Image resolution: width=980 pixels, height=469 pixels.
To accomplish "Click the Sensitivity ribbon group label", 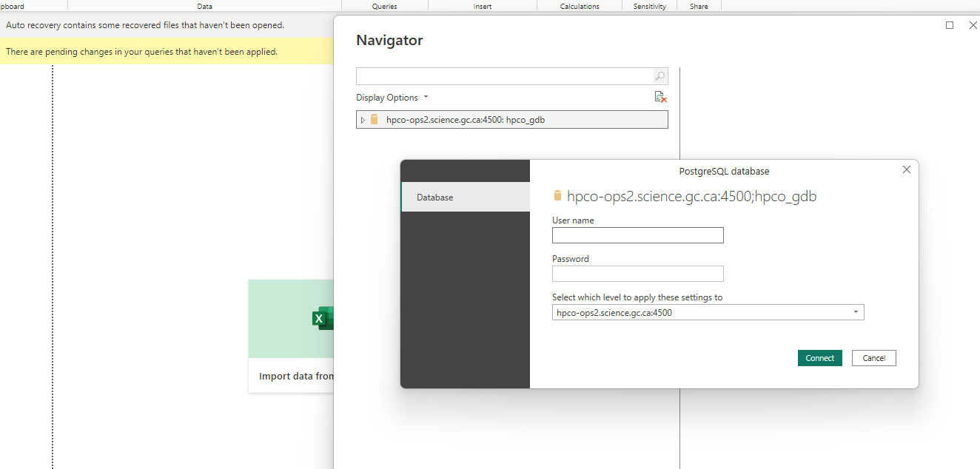I will pos(650,6).
